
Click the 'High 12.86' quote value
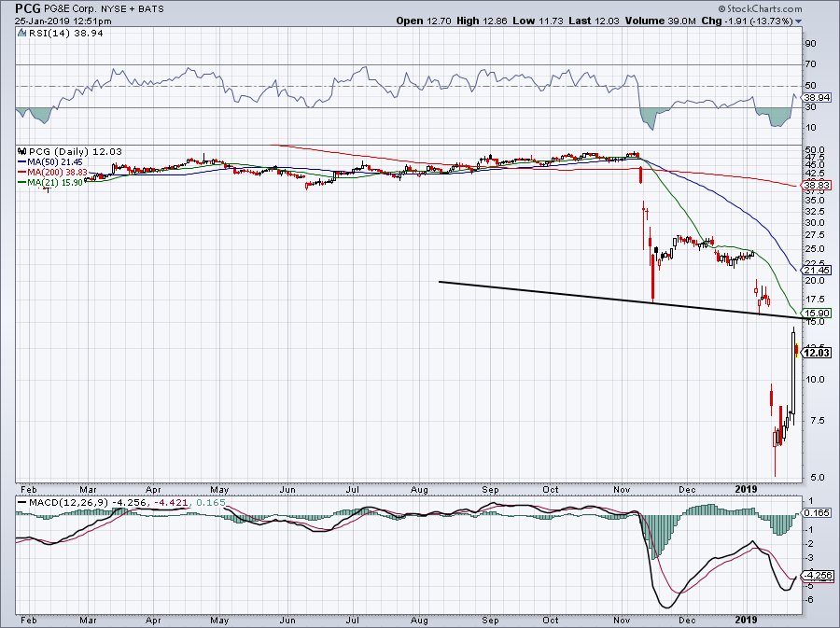(x=481, y=21)
